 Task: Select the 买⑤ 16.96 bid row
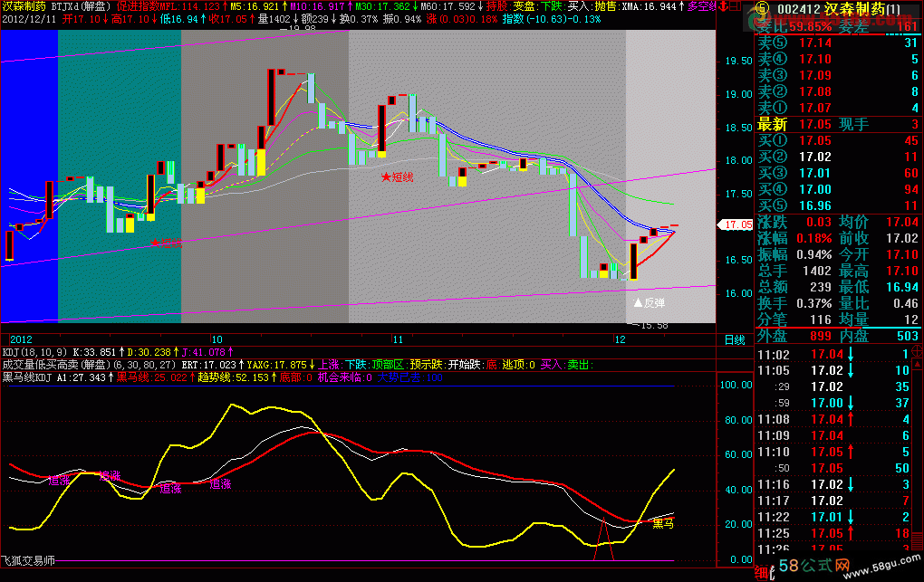838,205
